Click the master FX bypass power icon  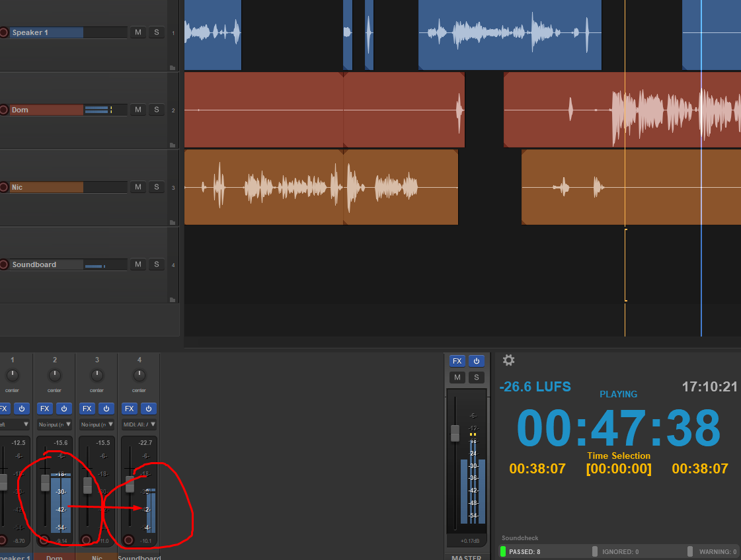(476, 361)
